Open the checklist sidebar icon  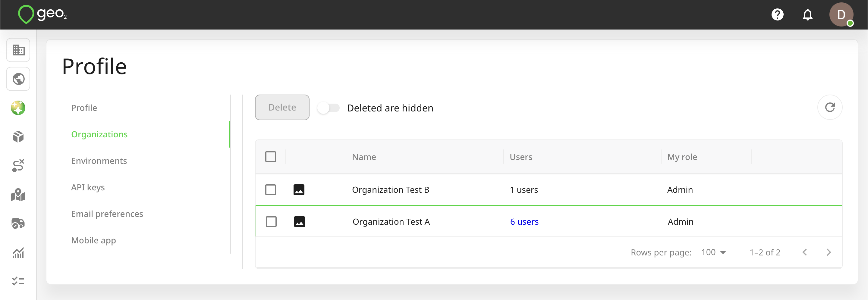click(x=18, y=281)
